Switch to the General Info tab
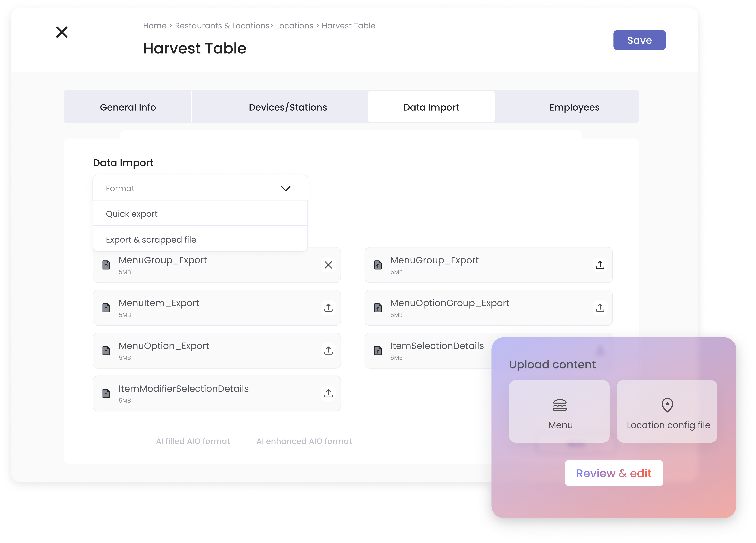The height and width of the screenshot is (543, 756). click(128, 107)
